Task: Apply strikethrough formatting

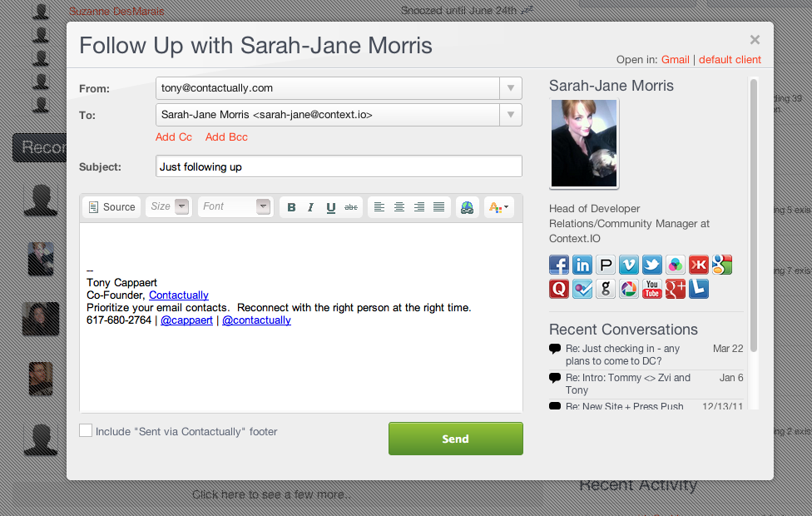Action: pyautogui.click(x=351, y=207)
